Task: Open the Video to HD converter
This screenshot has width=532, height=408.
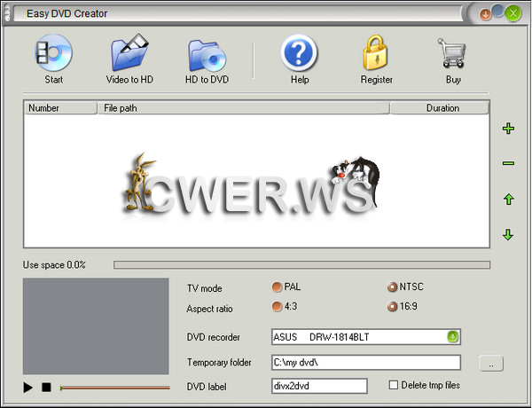Action: (129, 55)
